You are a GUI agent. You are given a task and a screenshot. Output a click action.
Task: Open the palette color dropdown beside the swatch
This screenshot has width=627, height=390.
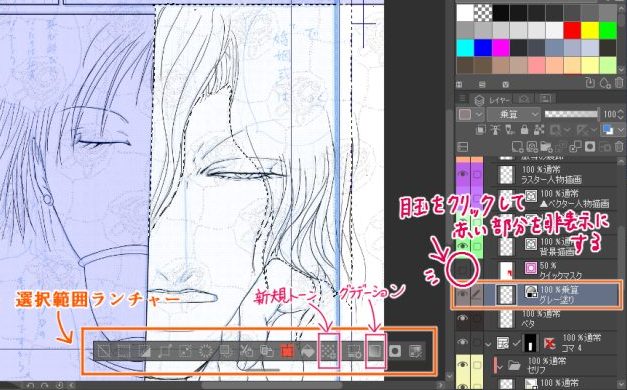pyautogui.click(x=479, y=115)
